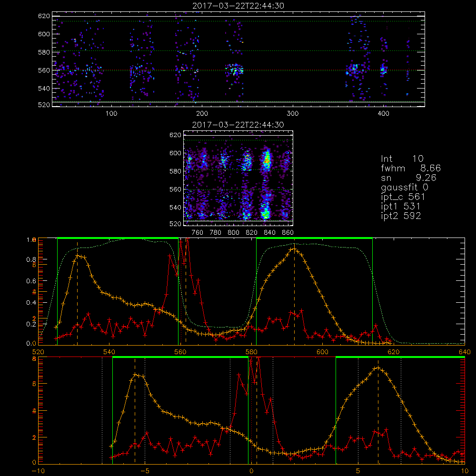Click x-axis label 0 on bottom profile plot
This screenshot has width=476, height=476.
(x=251, y=471)
